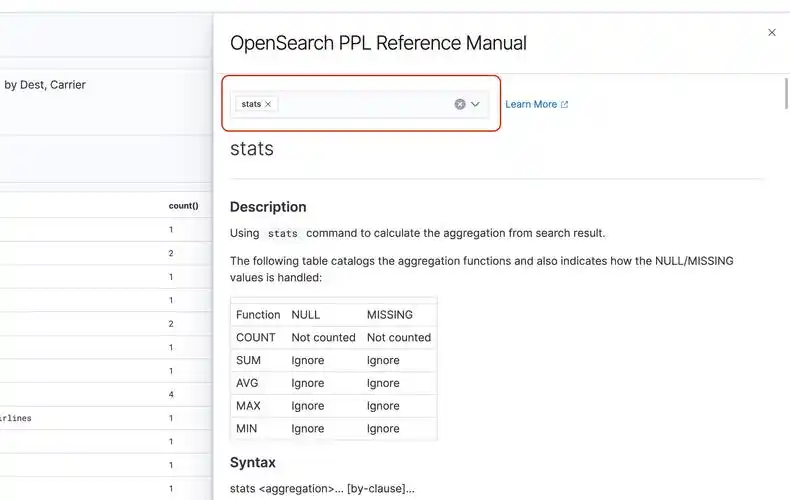Click the Function column header

258,315
